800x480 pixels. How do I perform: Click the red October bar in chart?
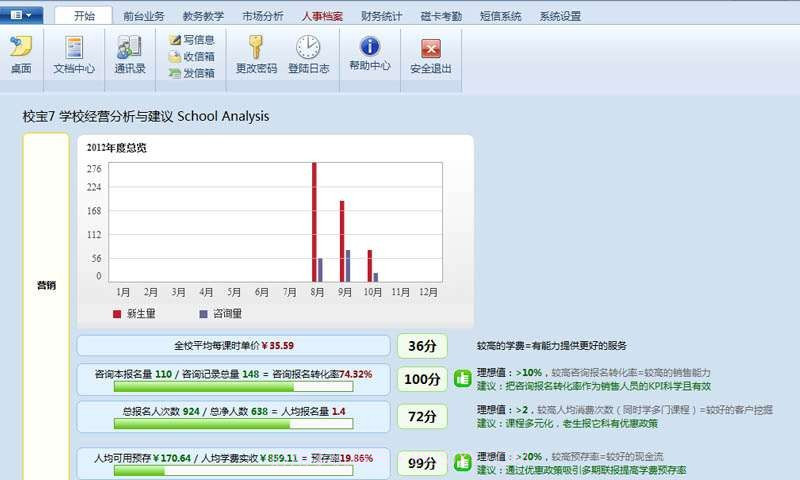click(x=370, y=266)
